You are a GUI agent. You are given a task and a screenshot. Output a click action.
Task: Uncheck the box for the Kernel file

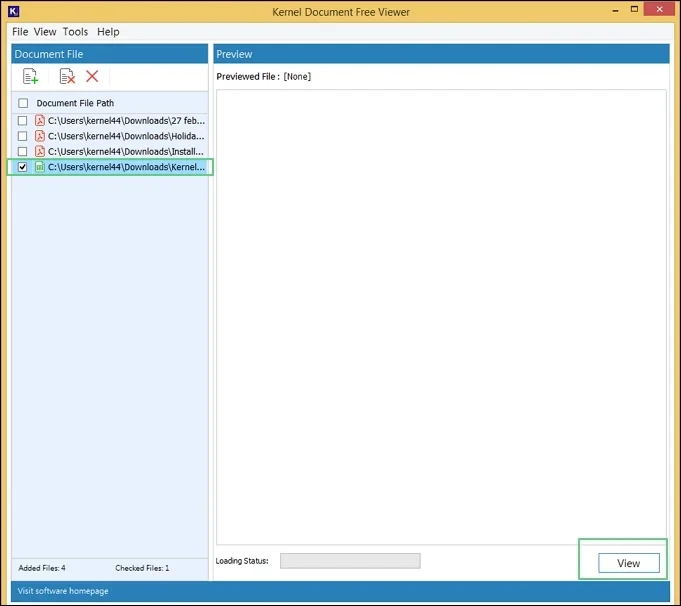(23, 167)
